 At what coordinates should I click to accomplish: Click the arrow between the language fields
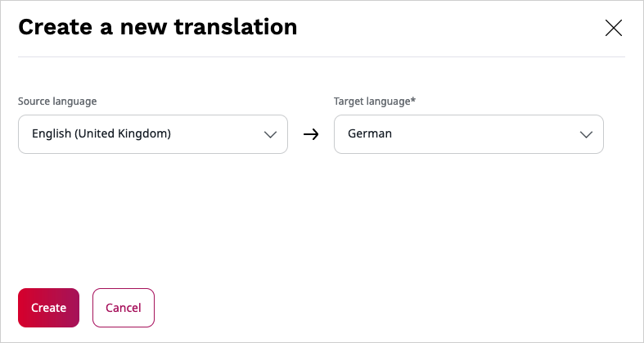[x=311, y=134]
